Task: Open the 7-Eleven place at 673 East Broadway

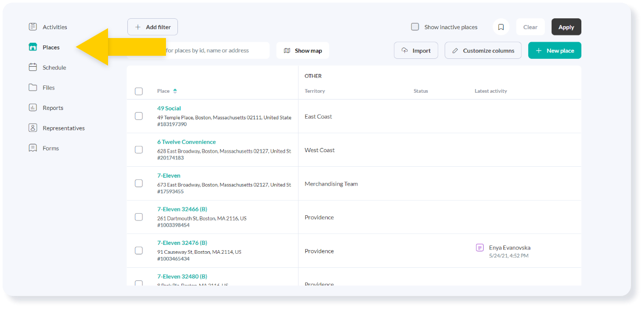Action: pos(169,176)
